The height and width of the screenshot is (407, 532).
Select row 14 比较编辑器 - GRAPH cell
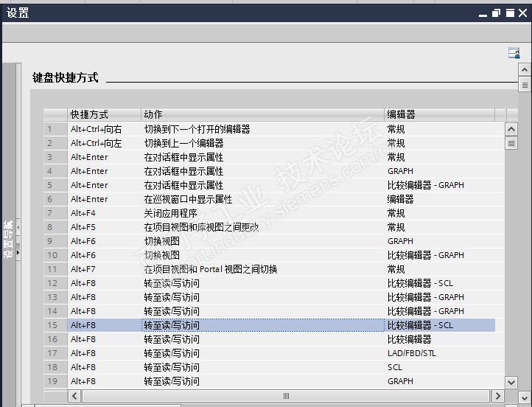[x=439, y=311]
